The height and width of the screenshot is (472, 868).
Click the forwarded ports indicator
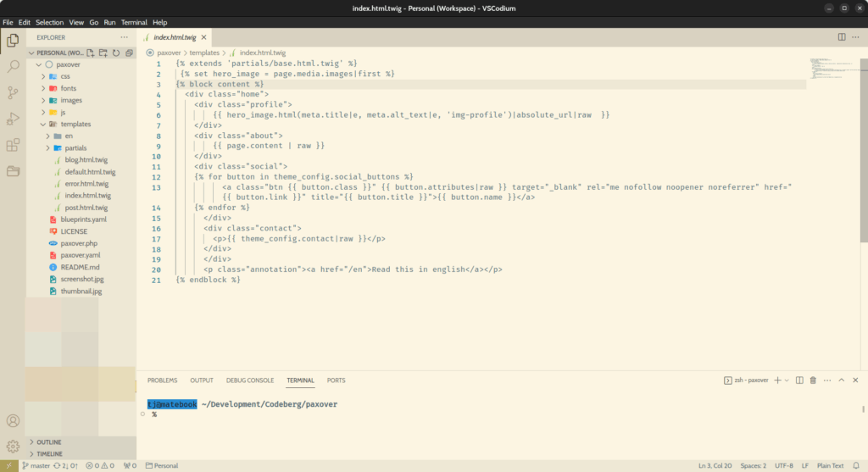pos(130,466)
